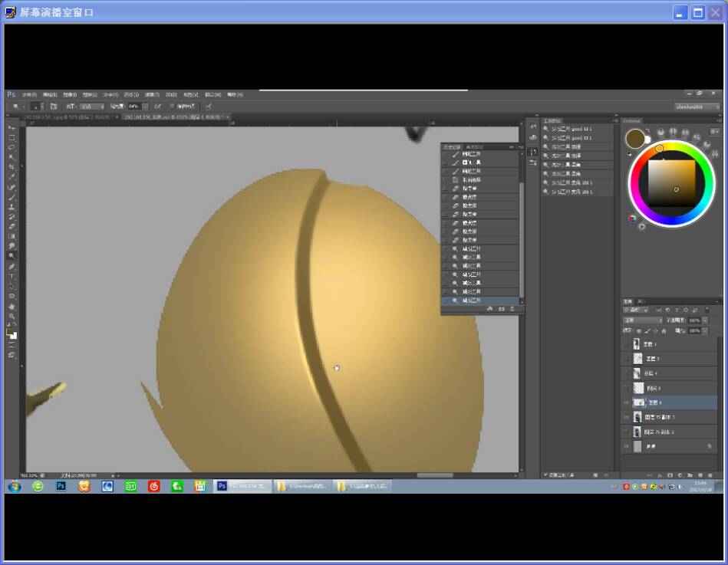Open Windows Start button
The height and width of the screenshot is (565, 728).
pos(15,486)
